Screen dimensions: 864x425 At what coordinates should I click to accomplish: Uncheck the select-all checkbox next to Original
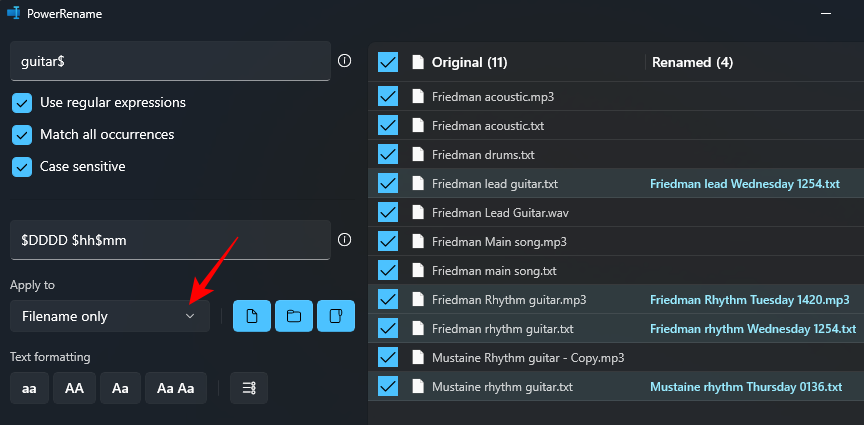(388, 62)
